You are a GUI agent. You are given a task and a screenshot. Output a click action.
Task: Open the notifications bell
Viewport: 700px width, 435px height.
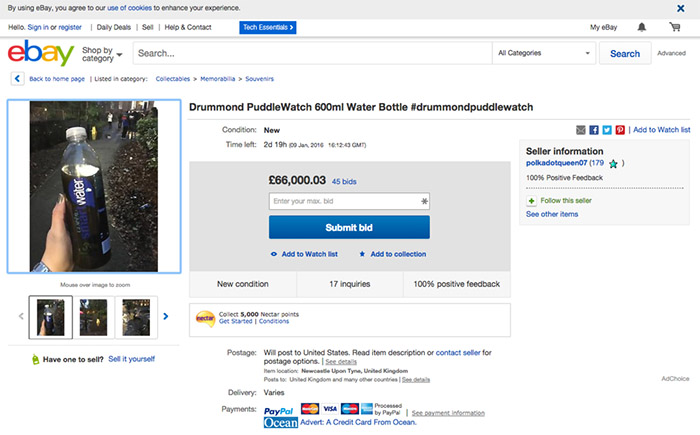tap(642, 27)
